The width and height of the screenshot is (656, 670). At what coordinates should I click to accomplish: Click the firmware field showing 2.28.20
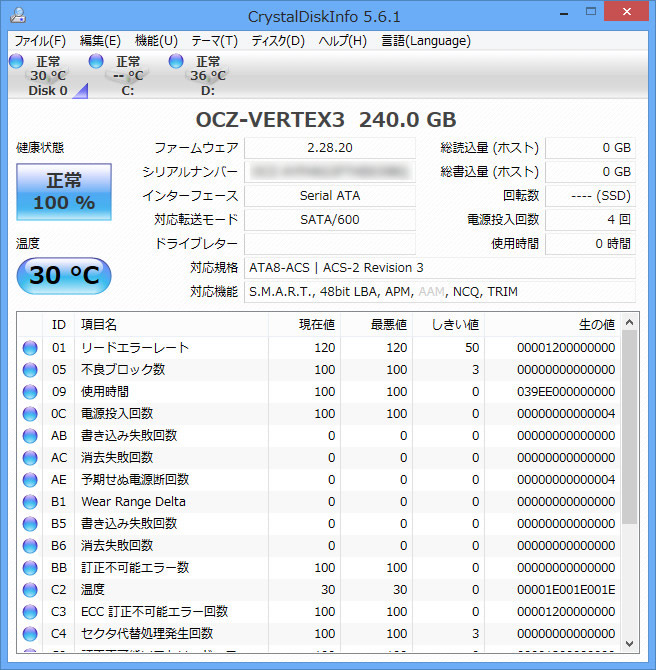click(329, 148)
